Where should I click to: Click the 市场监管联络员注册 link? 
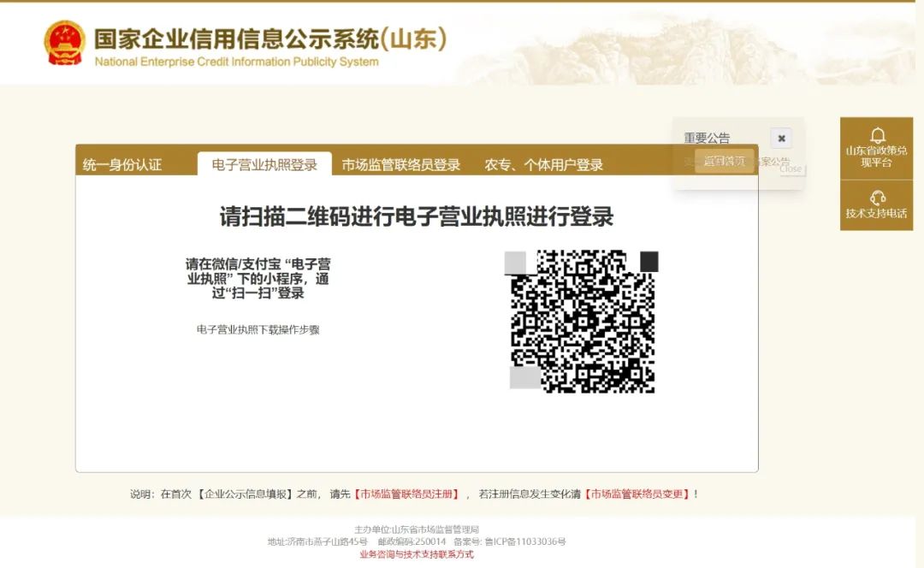point(407,494)
